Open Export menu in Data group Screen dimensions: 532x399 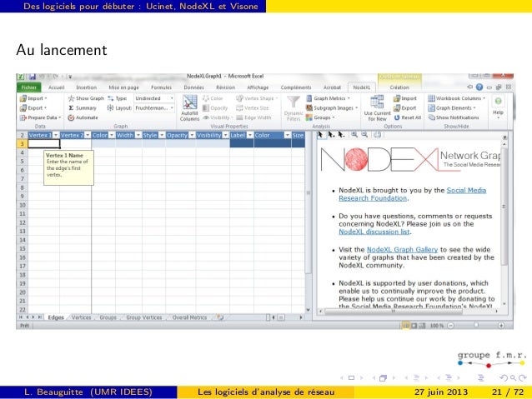click(x=33, y=107)
